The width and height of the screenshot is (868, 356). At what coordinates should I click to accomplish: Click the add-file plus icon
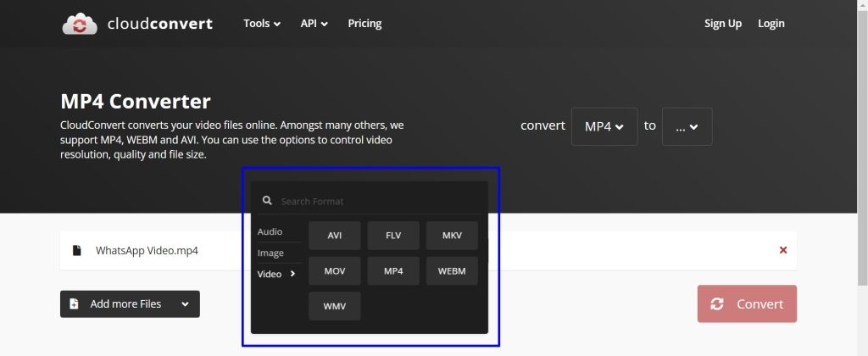75,304
